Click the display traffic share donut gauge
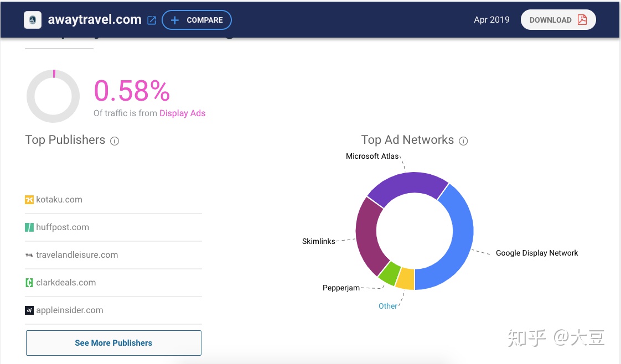 point(53,96)
